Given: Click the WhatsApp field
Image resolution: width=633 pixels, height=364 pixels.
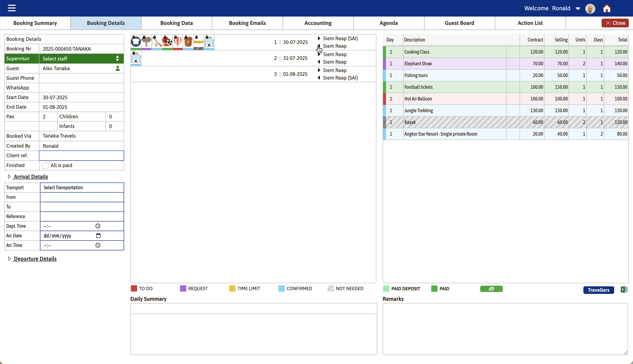Looking at the screenshot, I should coord(81,88).
